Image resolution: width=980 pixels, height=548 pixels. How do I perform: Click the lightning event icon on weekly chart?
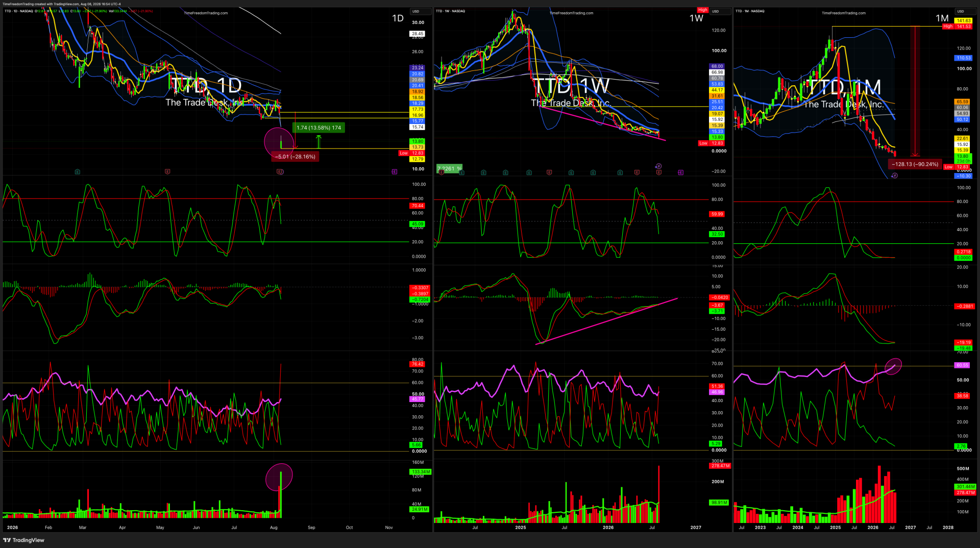tap(658, 166)
